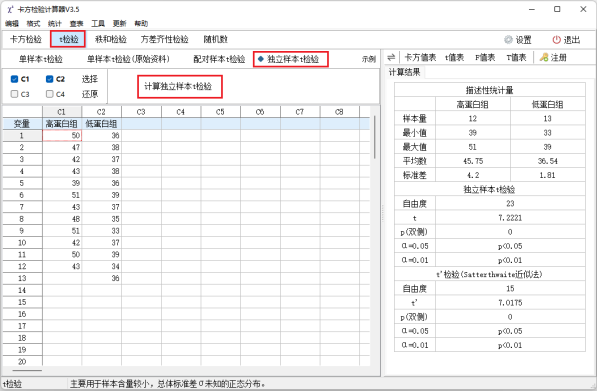
Task: Click the 自由度 value 23
Action: (510, 204)
